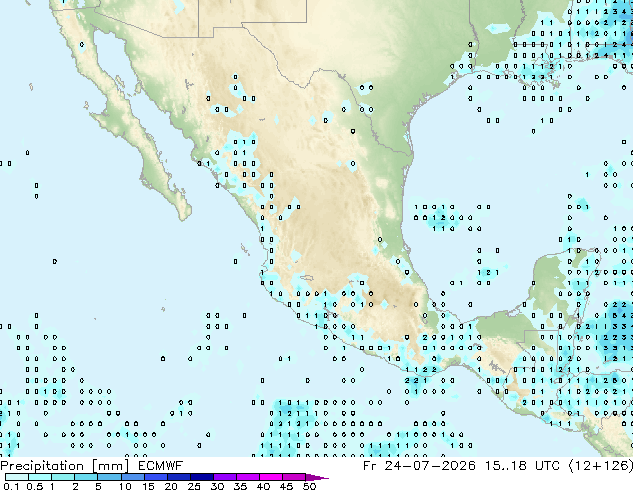Click the '10' legend value

coord(125,486)
